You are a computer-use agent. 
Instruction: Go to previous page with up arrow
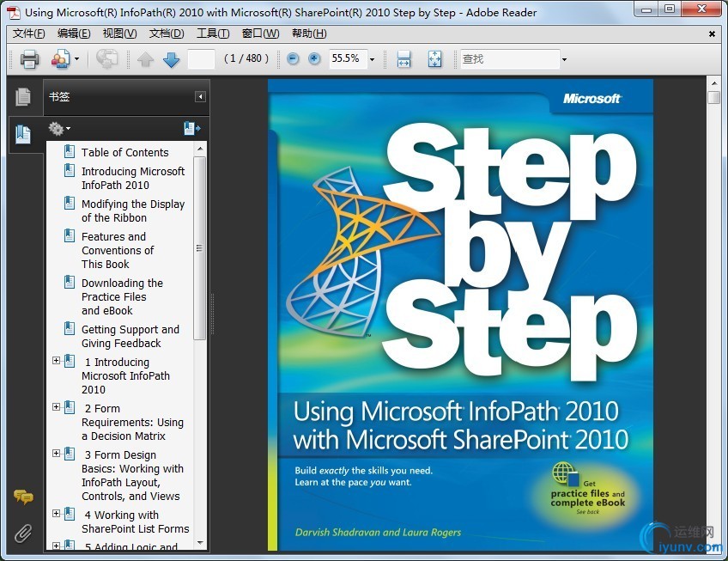click(146, 59)
